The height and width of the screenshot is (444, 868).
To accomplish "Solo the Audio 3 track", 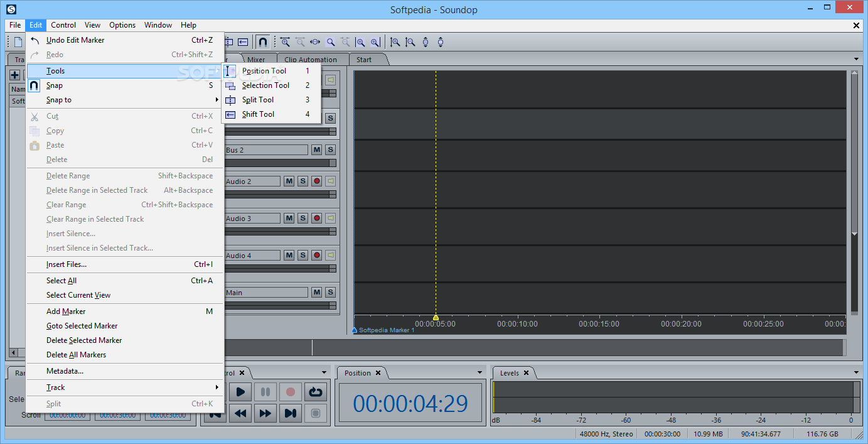I will (303, 218).
